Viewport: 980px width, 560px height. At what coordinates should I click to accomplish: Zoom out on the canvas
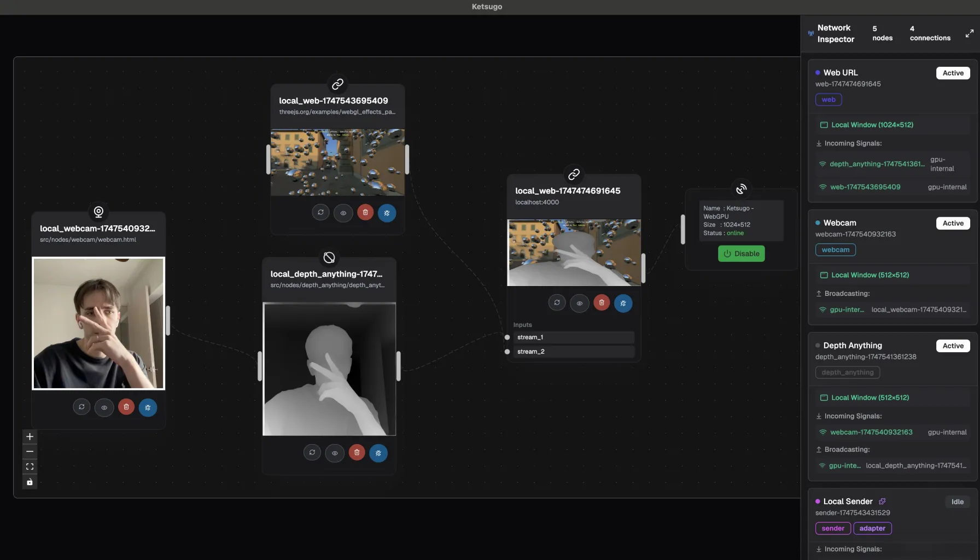[30, 452]
